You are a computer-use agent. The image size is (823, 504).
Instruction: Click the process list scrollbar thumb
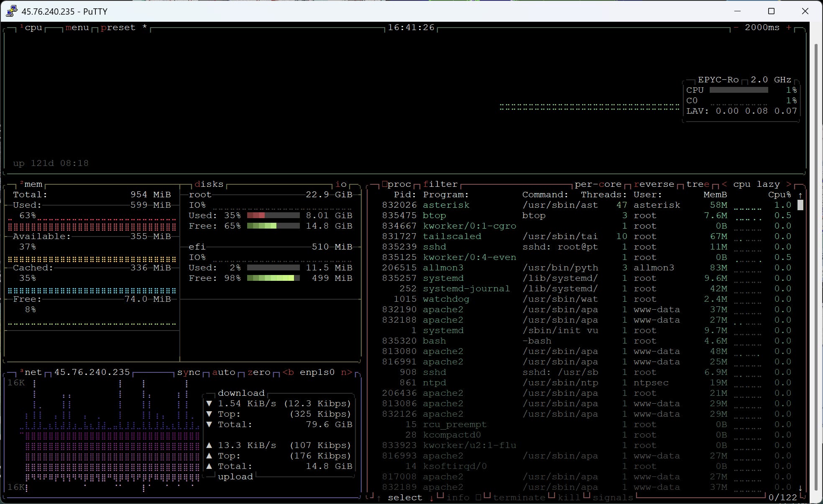(800, 205)
